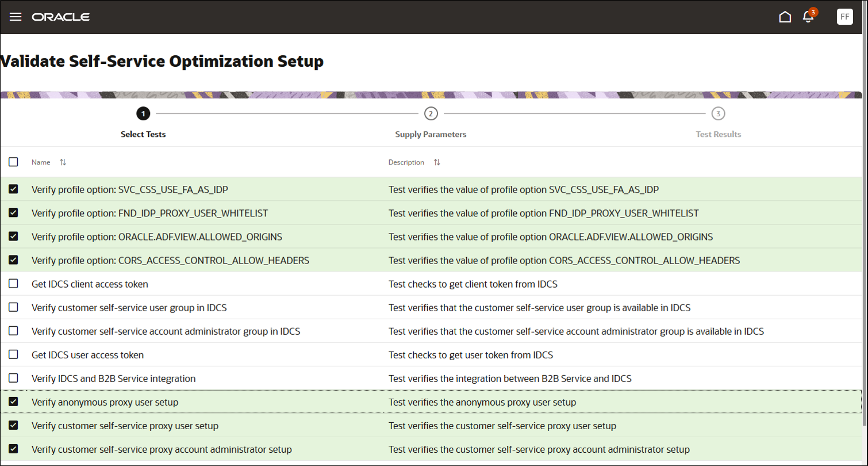868x466 pixels.
Task: Click the Select Tests step label
Action: pos(143,134)
